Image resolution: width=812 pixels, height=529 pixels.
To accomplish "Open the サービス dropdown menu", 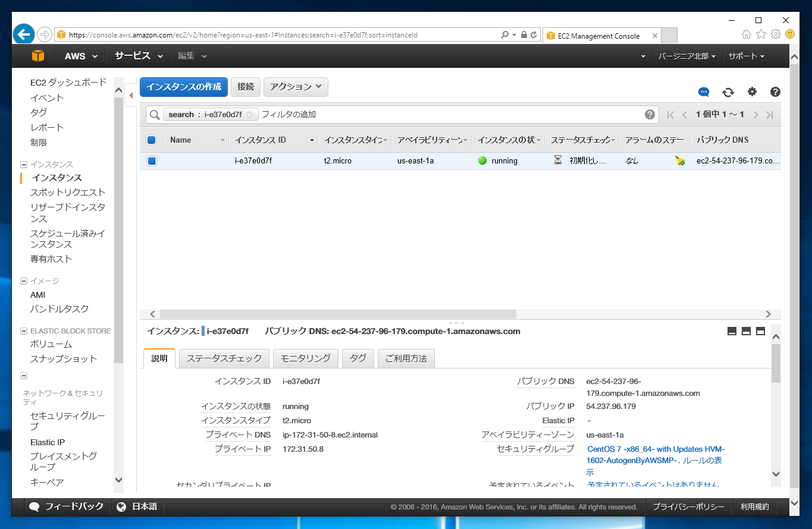I will pyautogui.click(x=139, y=56).
